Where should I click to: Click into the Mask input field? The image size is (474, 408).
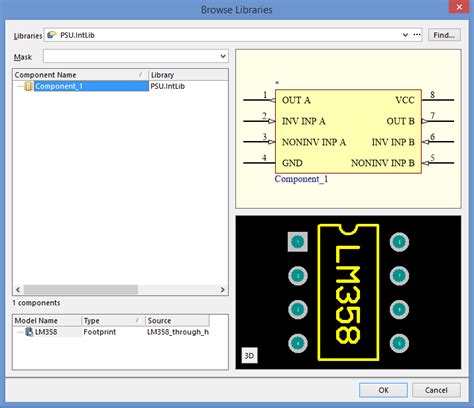(x=131, y=56)
